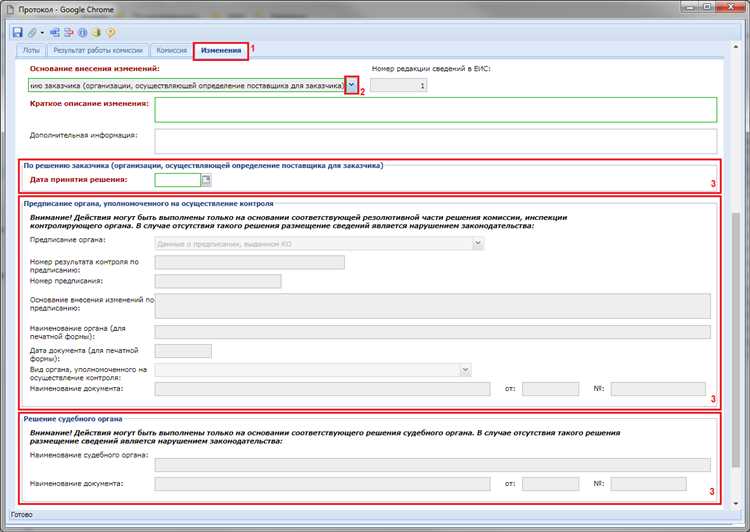This screenshot has width=750, height=532.
Task: Expand Вид органа, уполномоченного на осуществление контроля dropdown
Action: [x=465, y=370]
